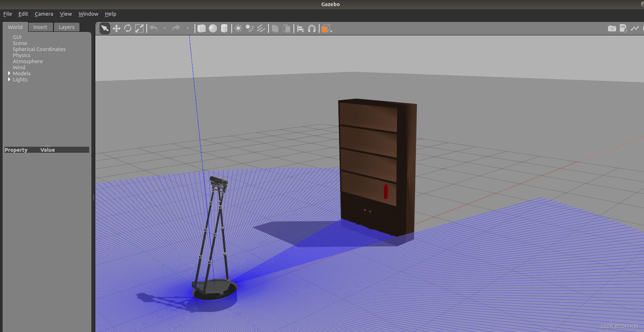Click the copy tool icon
Image resolution: width=644 pixels, height=332 pixels.
275,29
